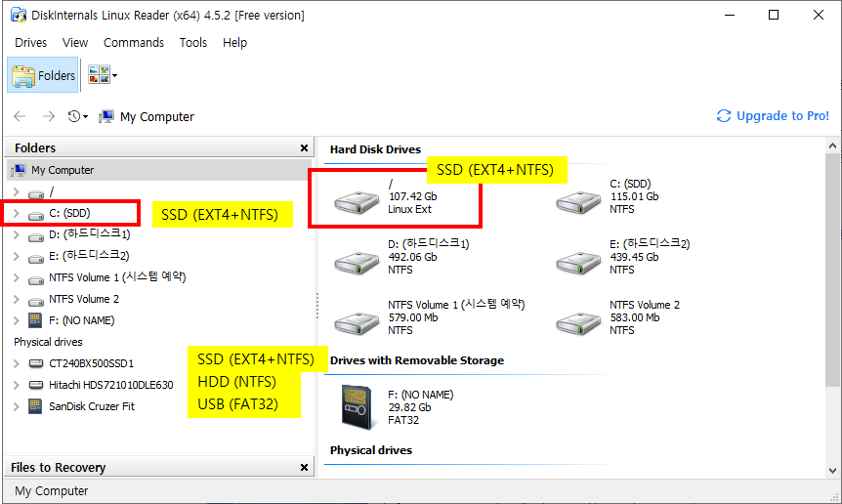Image resolution: width=842 pixels, height=504 pixels.
Task: Click the Hard Disk Drives group header
Action: [375, 149]
